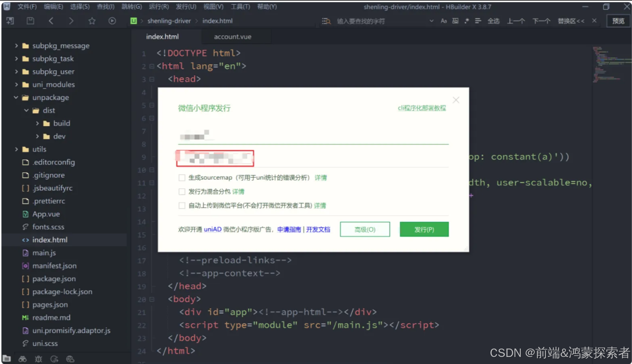Screen dimensions: 632x364
Task: Click the 全选 select-all button
Action: [494, 21]
